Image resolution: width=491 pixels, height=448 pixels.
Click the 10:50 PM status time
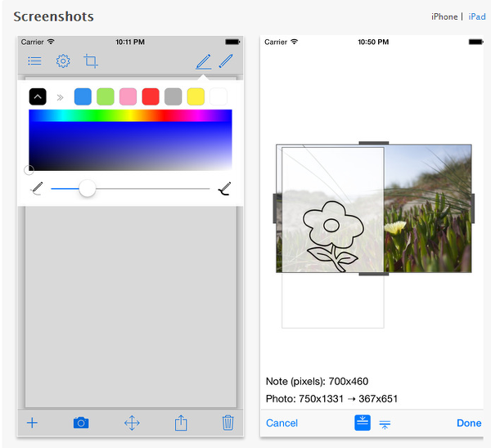click(373, 42)
